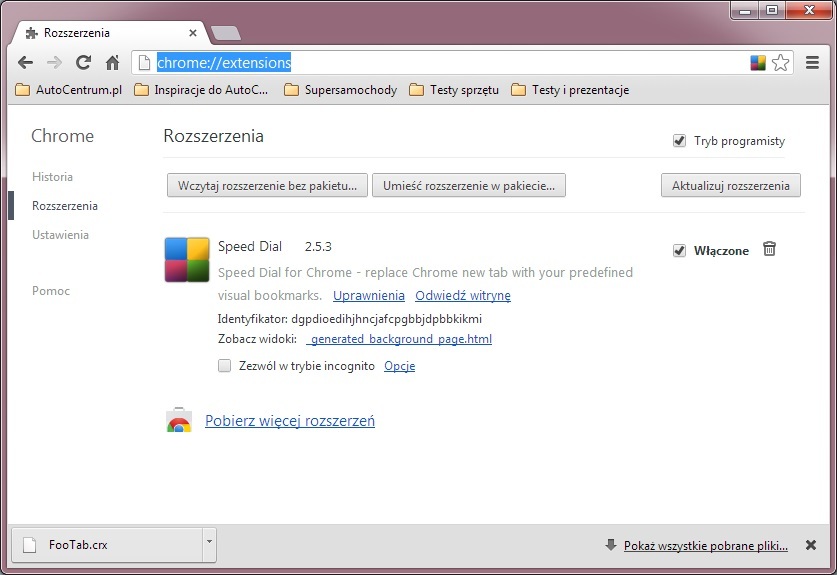Screen dimensions: 837x575
Task: Go to Historia in the sidebar
Action: tap(52, 177)
